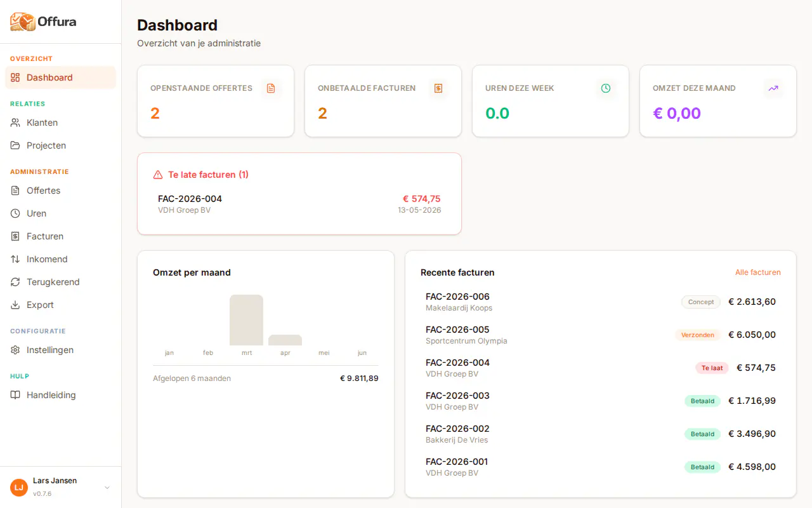Image resolution: width=812 pixels, height=508 pixels.
Task: Open the Klanten page
Action: tap(60, 123)
